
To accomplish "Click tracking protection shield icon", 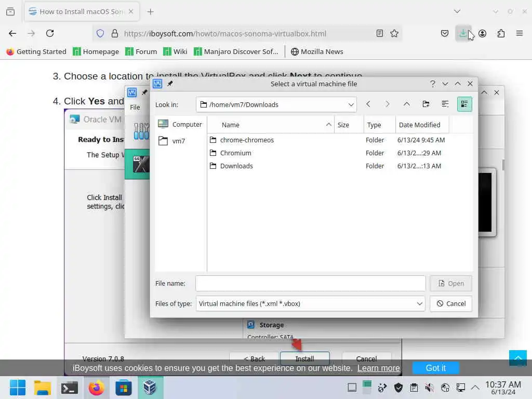I will coord(100,33).
